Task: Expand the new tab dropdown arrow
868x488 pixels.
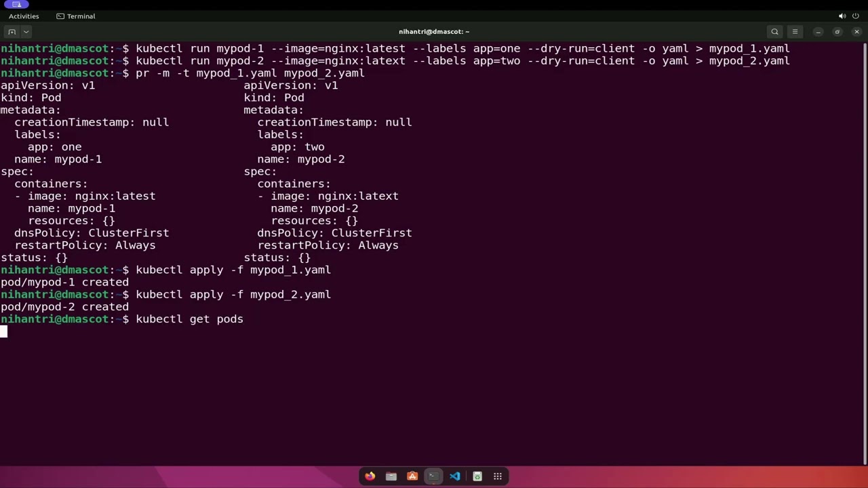Action: (x=26, y=32)
